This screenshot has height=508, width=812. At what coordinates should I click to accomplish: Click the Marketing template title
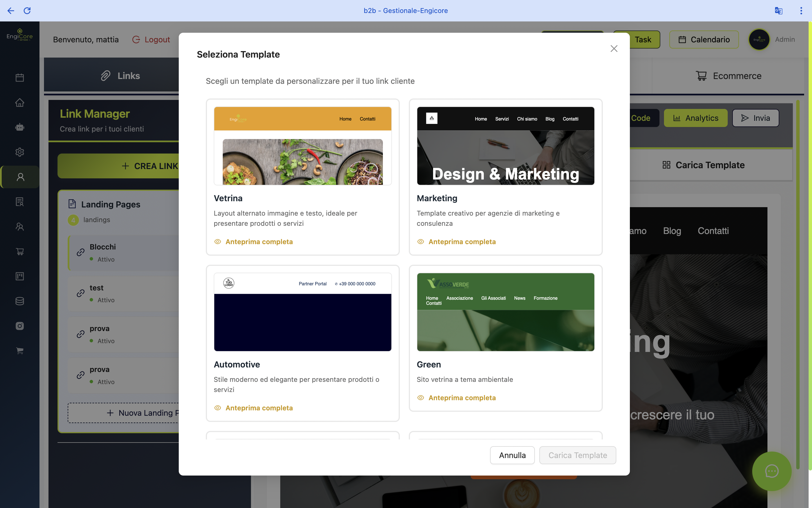coord(437,198)
